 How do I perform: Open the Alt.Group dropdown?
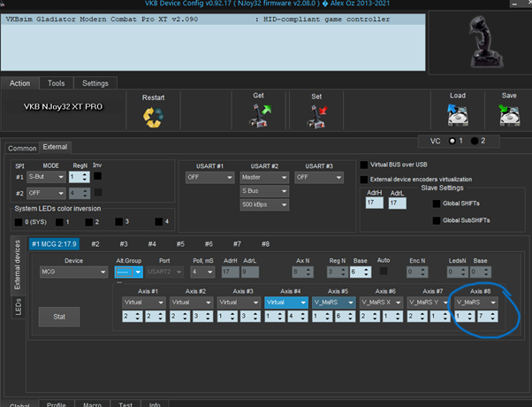(129, 273)
